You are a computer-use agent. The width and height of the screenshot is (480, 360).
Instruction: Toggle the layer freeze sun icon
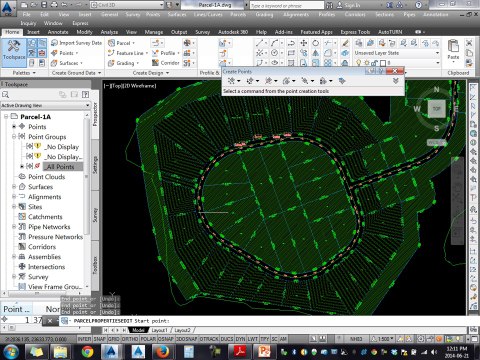367,63
